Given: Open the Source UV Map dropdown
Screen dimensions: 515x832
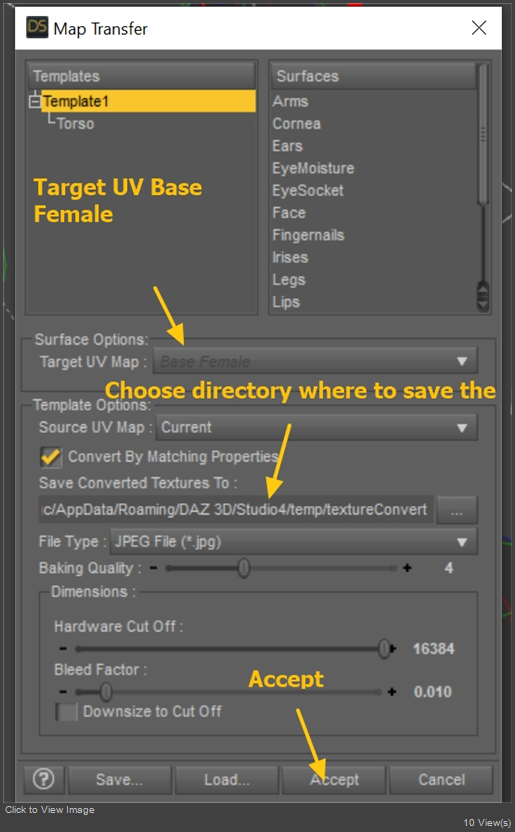Looking at the screenshot, I should point(317,428).
